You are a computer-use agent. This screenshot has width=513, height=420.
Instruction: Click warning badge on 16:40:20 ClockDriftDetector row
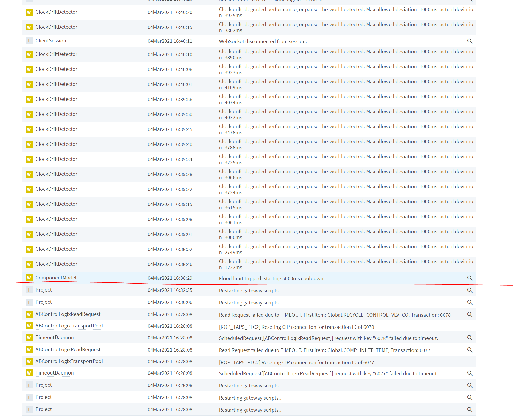pyautogui.click(x=29, y=12)
